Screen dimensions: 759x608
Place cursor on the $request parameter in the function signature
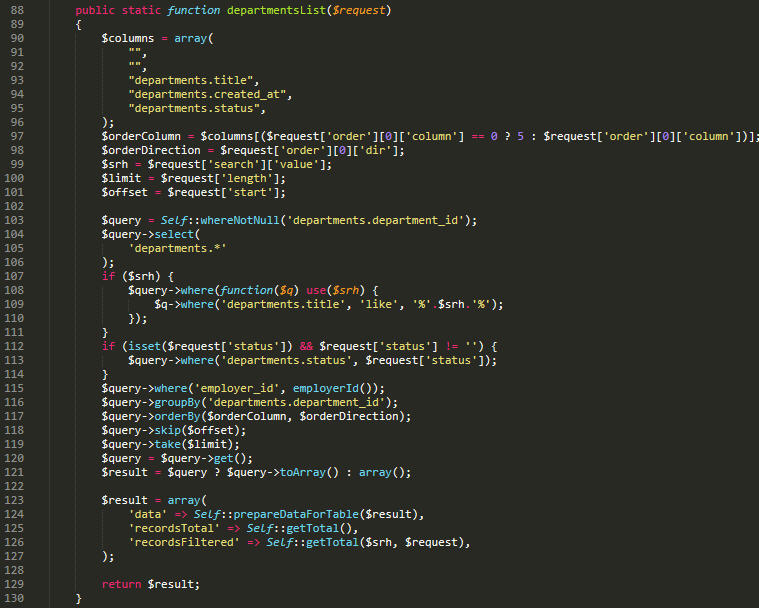[359, 10]
